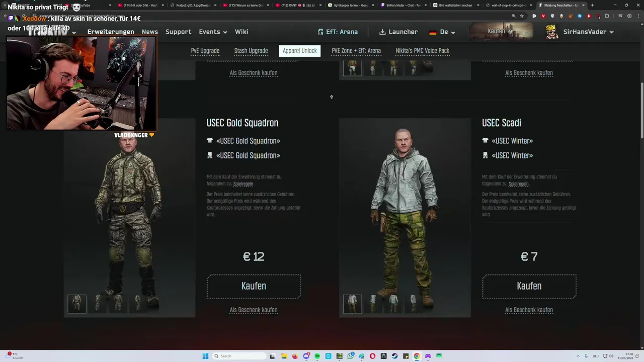Screen dimensions: 644x362
Task: Go to the News page
Action: pyautogui.click(x=150, y=32)
